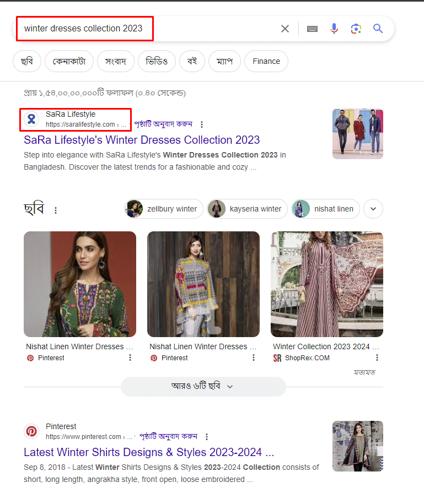Open more options beside ছবি heading
The height and width of the screenshot is (504, 424).
pyautogui.click(x=56, y=210)
